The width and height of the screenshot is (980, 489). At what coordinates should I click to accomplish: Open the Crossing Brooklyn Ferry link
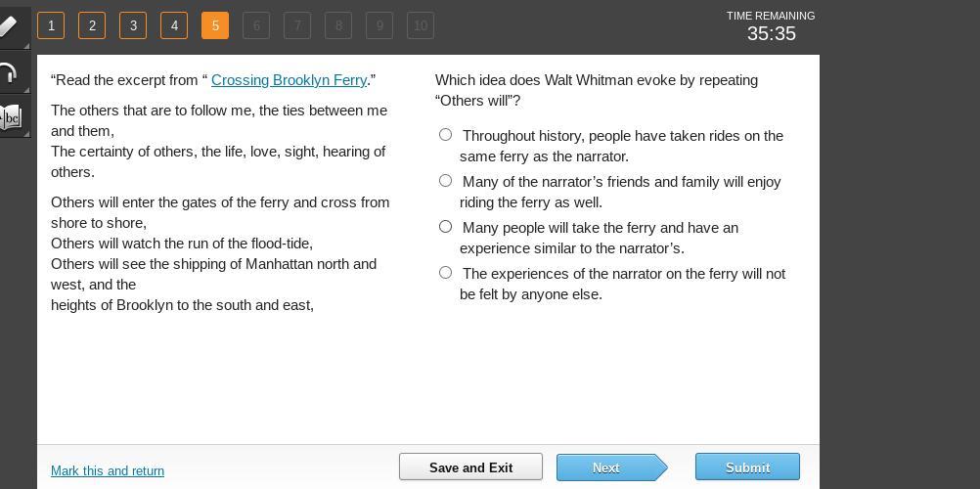pyautogui.click(x=289, y=80)
